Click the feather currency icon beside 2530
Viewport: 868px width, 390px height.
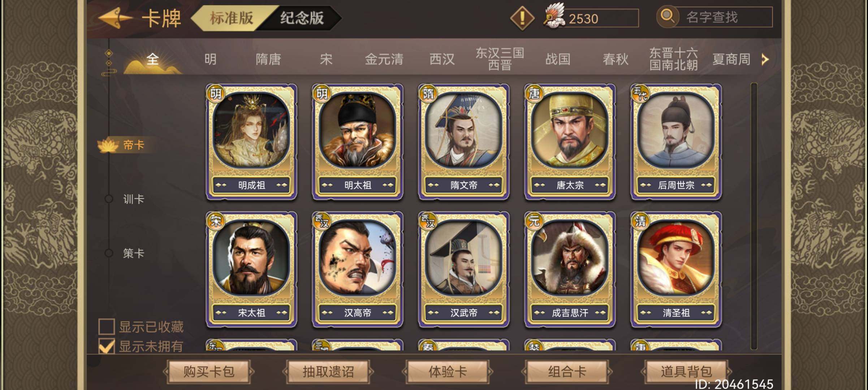(x=554, y=16)
